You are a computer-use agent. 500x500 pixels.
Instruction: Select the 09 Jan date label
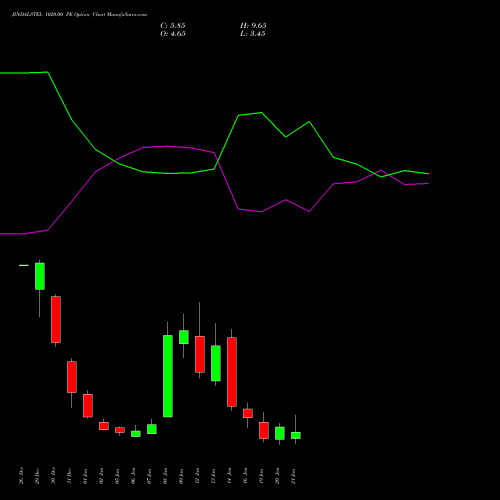click(x=182, y=476)
